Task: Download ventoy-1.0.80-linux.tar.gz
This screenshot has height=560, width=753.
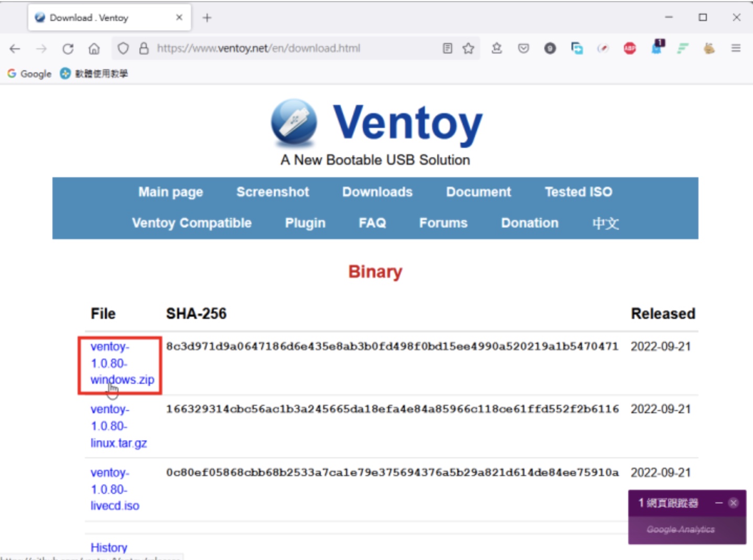Action: 119,426
